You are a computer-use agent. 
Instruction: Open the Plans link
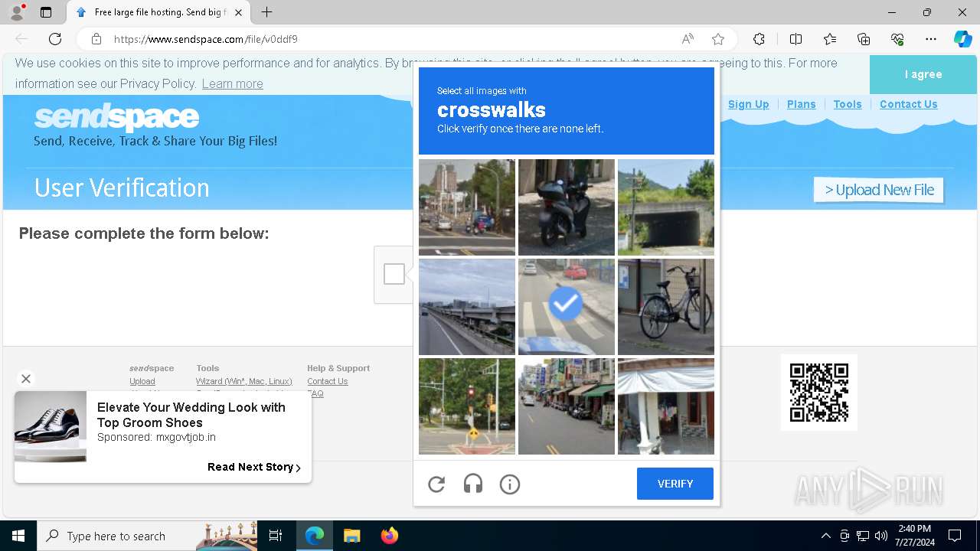801,104
